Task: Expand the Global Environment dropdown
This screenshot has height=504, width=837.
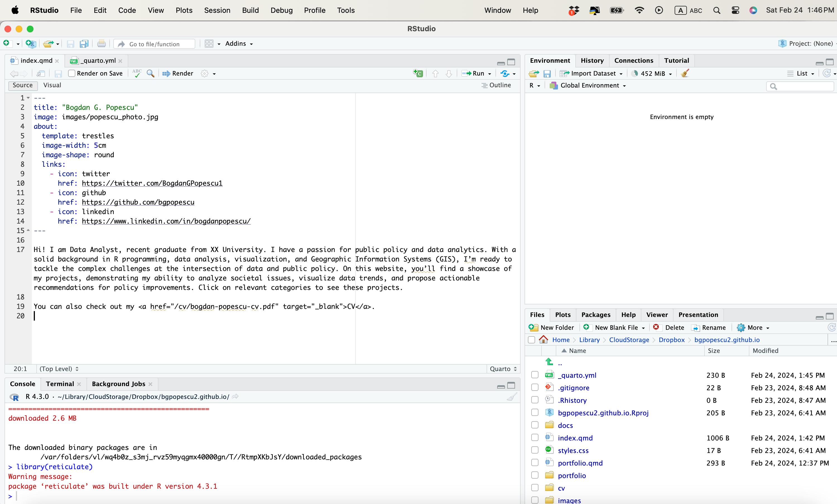Action: tap(592, 86)
